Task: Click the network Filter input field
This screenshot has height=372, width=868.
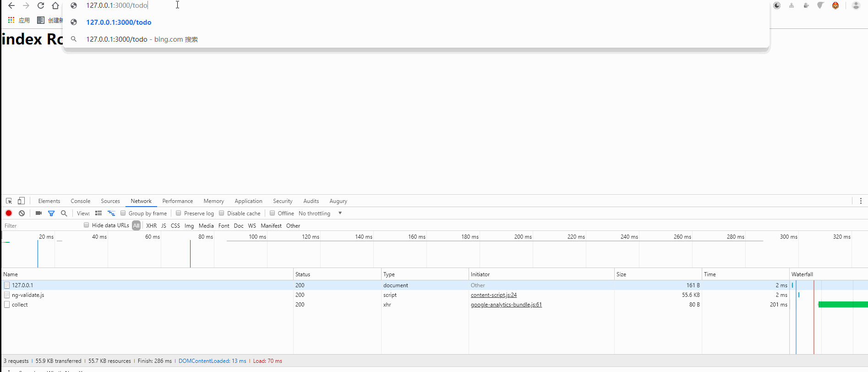Action: [x=41, y=226]
